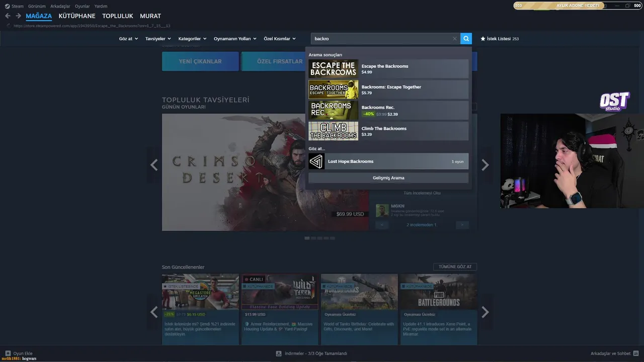Expand the Kategoriler menu

(x=192, y=39)
